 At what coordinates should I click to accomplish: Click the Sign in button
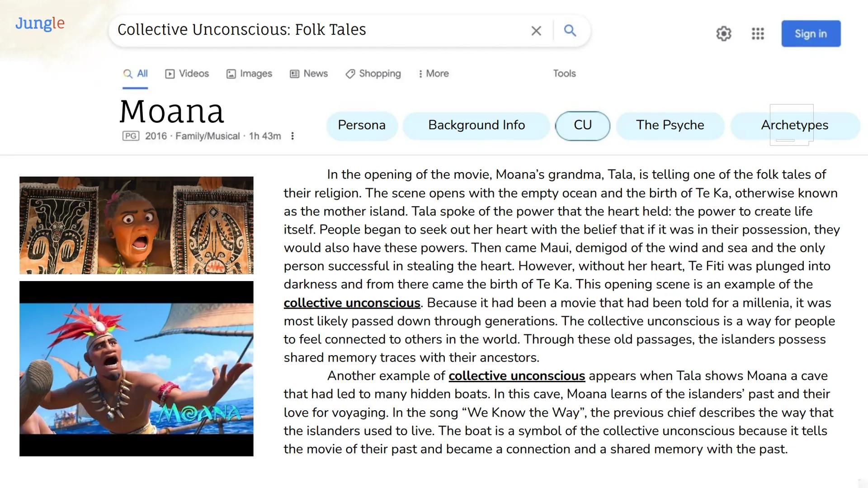(x=811, y=33)
